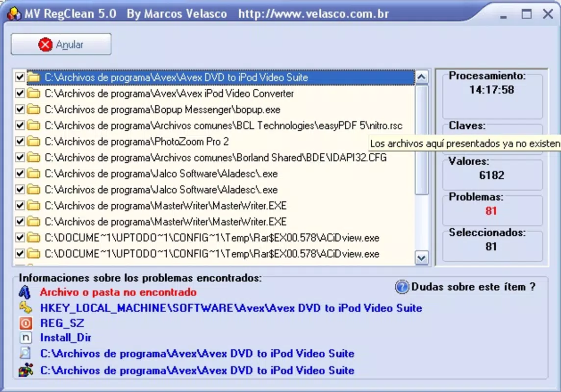Toggle the Bopup Messenger bopup.exe checkbox
Viewport: 561px width, 392px height.
(x=20, y=109)
